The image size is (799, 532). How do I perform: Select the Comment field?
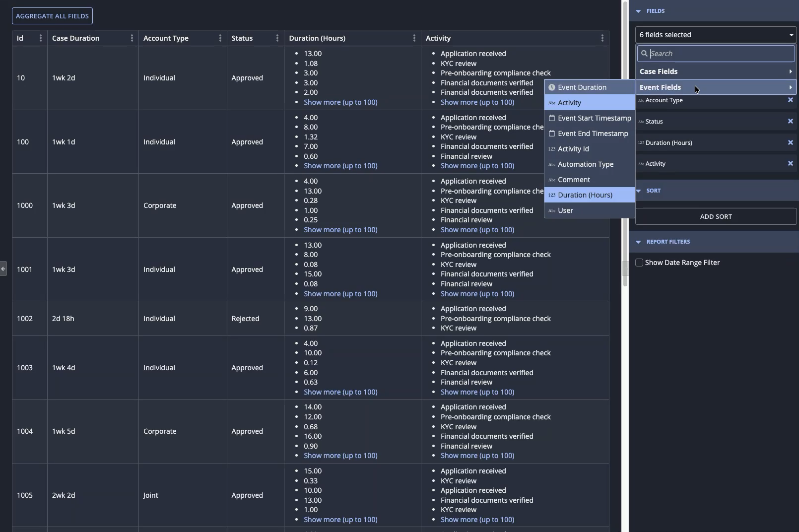tap(590, 180)
